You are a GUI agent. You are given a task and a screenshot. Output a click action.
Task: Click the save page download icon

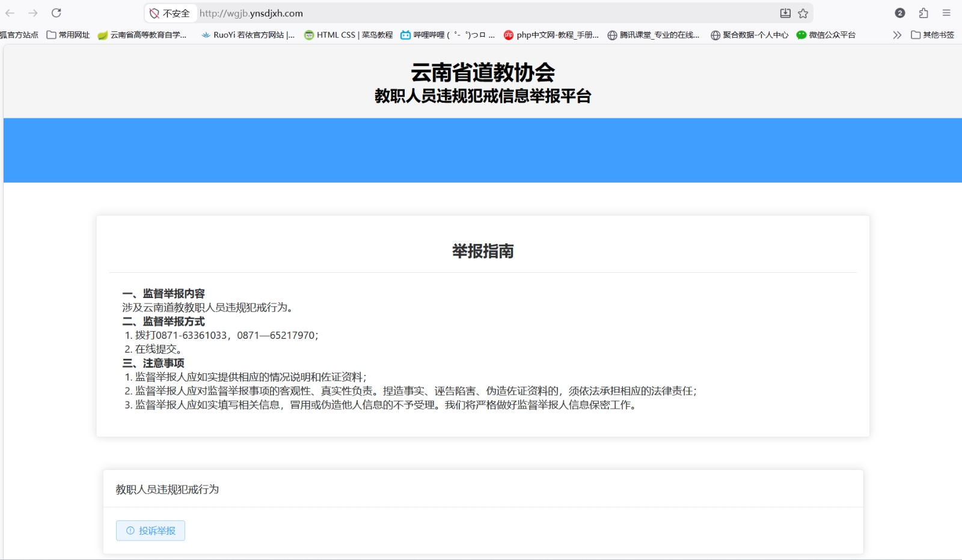[785, 13]
